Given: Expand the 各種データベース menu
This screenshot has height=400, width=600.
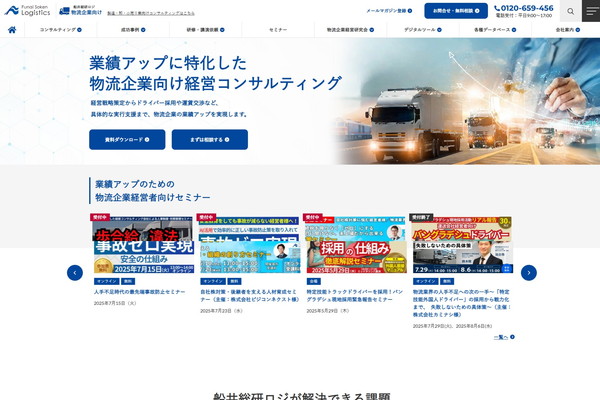Looking at the screenshot, I should [x=495, y=30].
